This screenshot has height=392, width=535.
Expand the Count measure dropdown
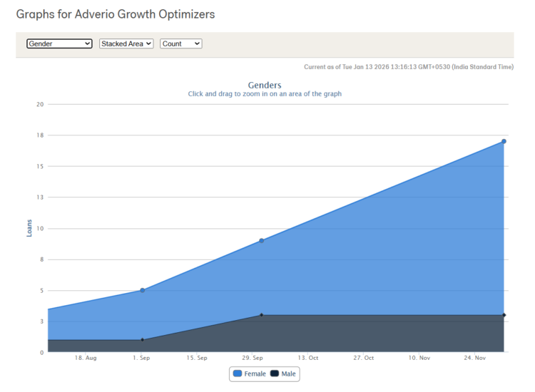tap(181, 43)
